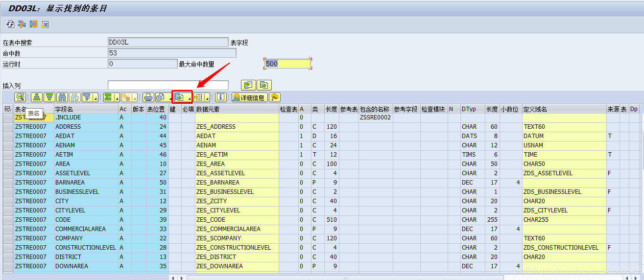Click the Choose Layout grid icon
This screenshot has height=280, width=644.
pyautogui.click(x=199, y=97)
